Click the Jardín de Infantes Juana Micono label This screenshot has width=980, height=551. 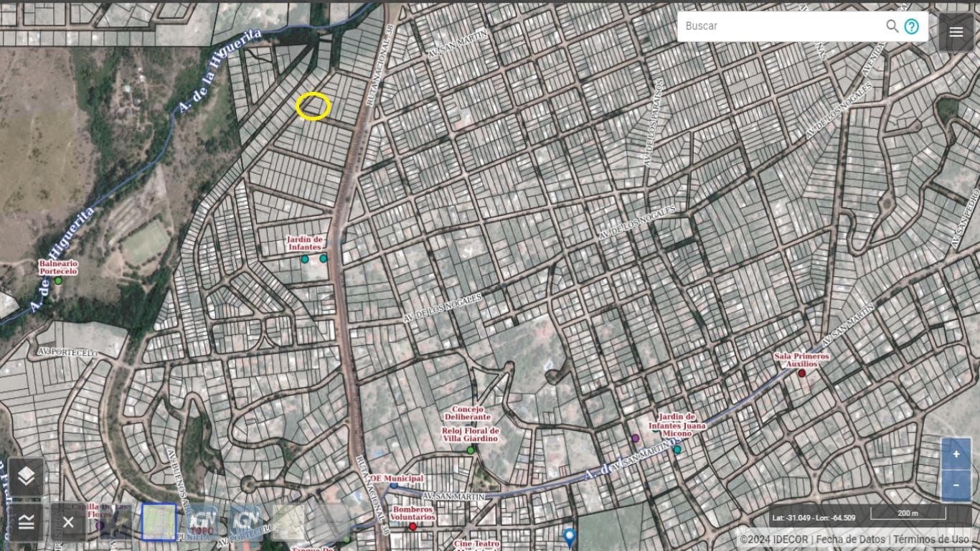677,425
